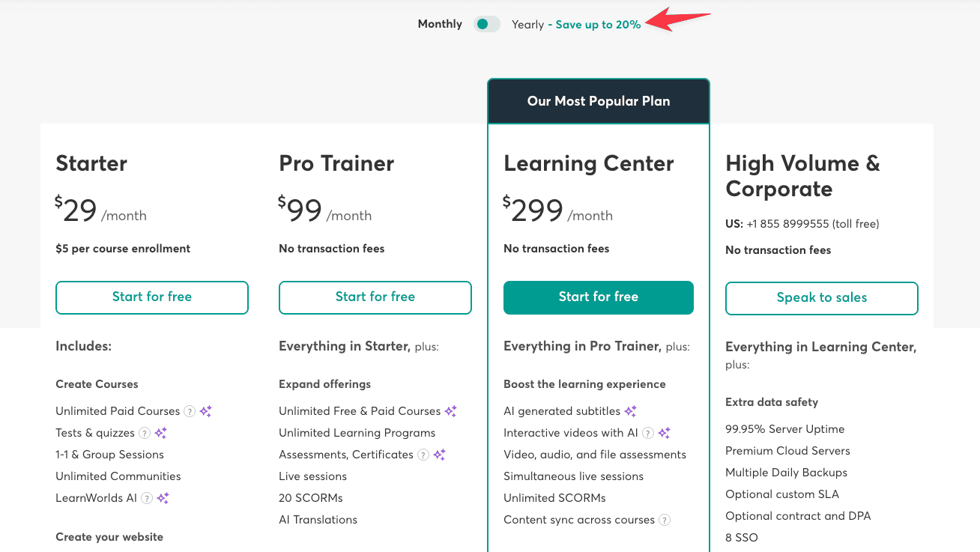Click Speak to sales for High Volume plan
980x552 pixels.
pyautogui.click(x=821, y=298)
